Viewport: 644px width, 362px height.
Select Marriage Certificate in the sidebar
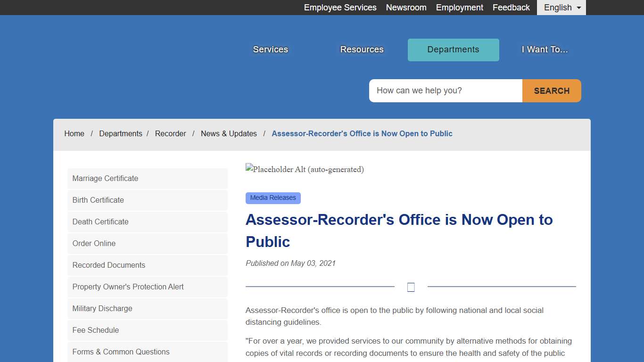pyautogui.click(x=105, y=179)
